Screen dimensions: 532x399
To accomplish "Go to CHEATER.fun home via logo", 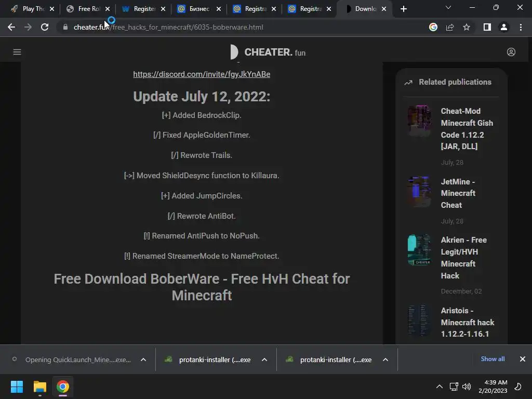I will click(x=268, y=52).
